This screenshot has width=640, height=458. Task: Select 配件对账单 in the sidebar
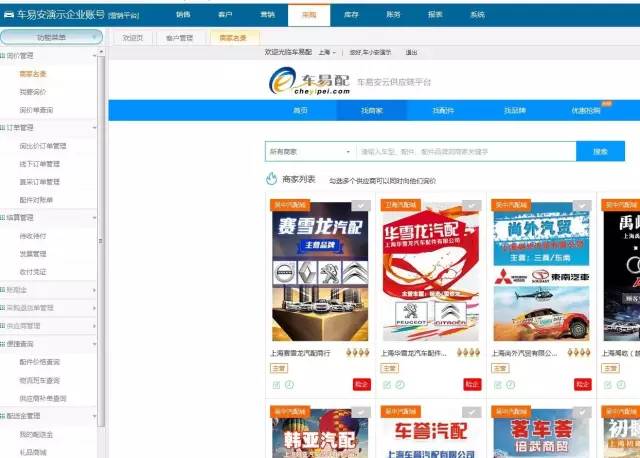pos(36,200)
